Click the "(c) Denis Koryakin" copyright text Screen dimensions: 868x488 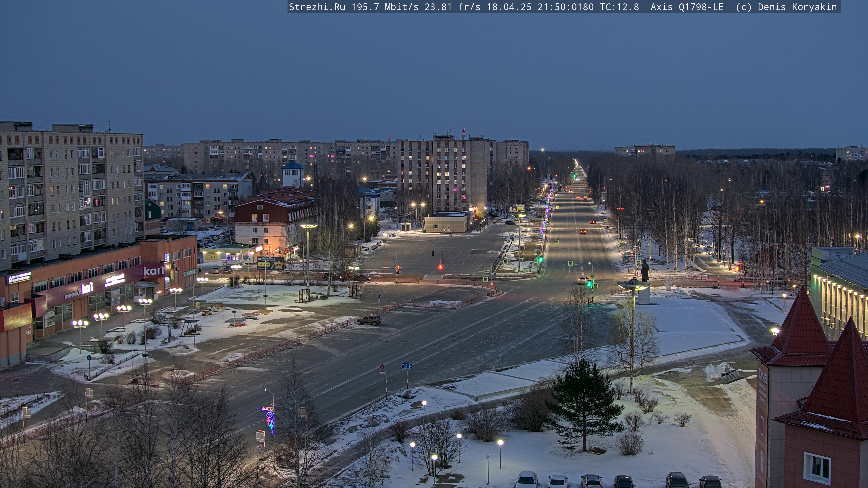(786, 7)
